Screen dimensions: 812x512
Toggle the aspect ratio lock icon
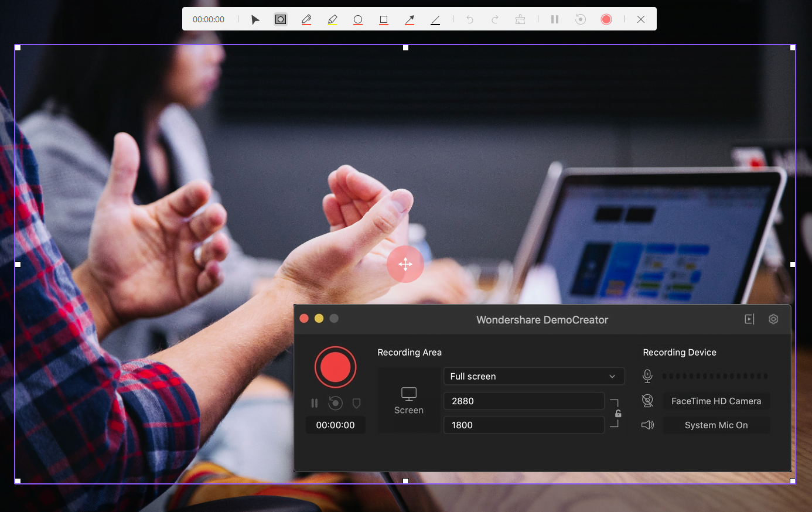(618, 414)
